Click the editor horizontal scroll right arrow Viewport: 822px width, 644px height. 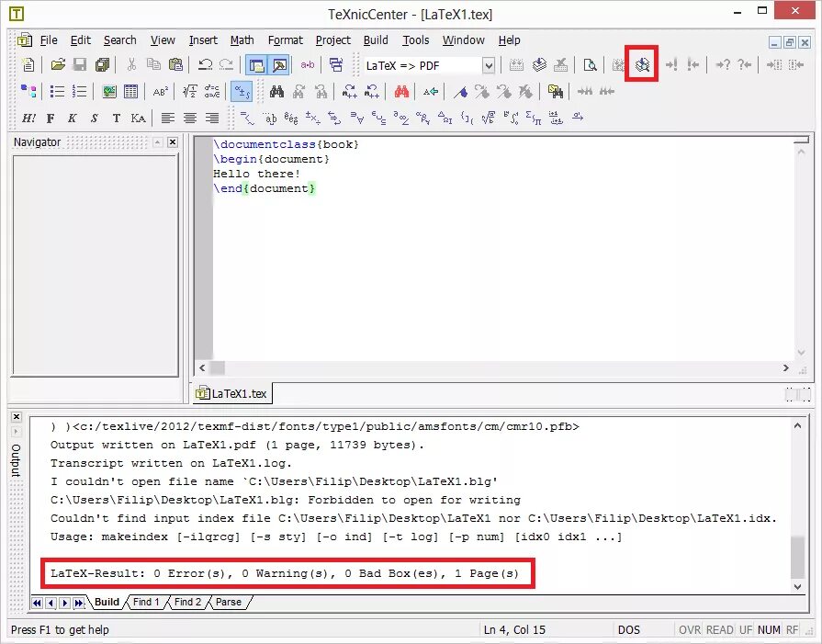786,368
